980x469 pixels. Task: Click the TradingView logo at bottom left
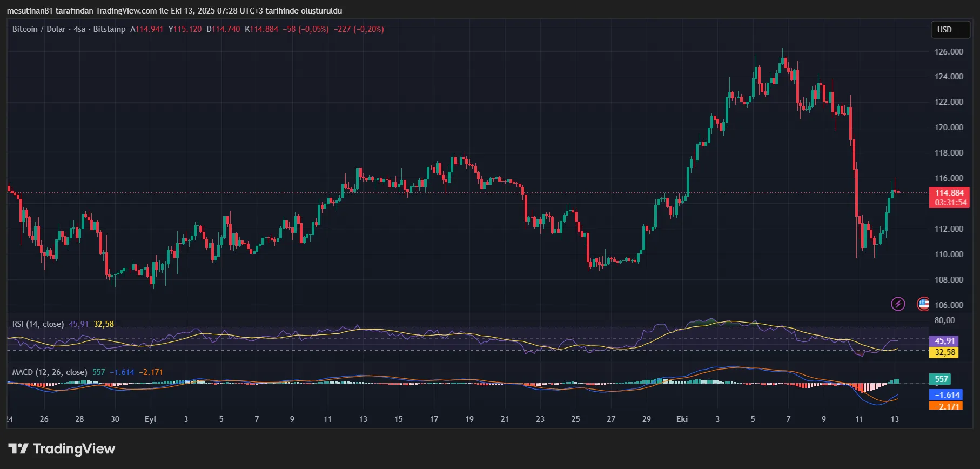click(x=62, y=448)
